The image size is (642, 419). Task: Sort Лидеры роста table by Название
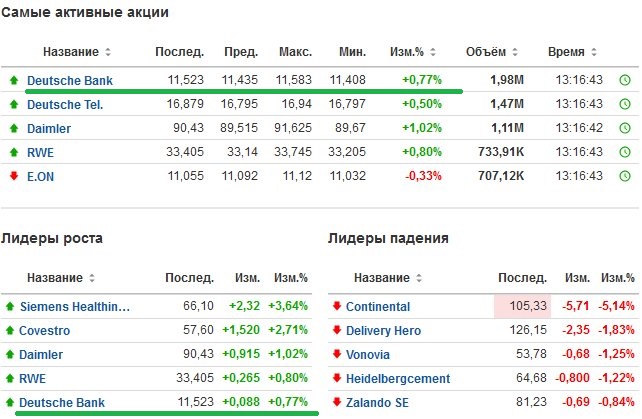coord(61,278)
